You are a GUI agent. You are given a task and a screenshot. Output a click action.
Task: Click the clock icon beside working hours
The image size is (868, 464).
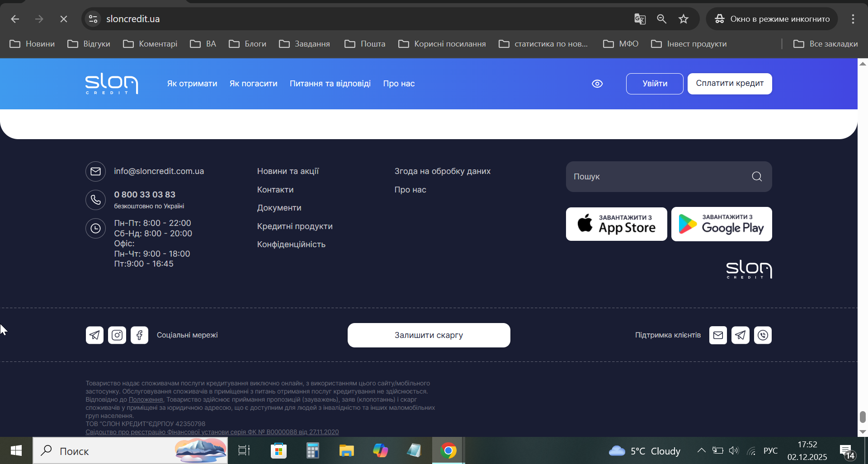pyautogui.click(x=95, y=229)
